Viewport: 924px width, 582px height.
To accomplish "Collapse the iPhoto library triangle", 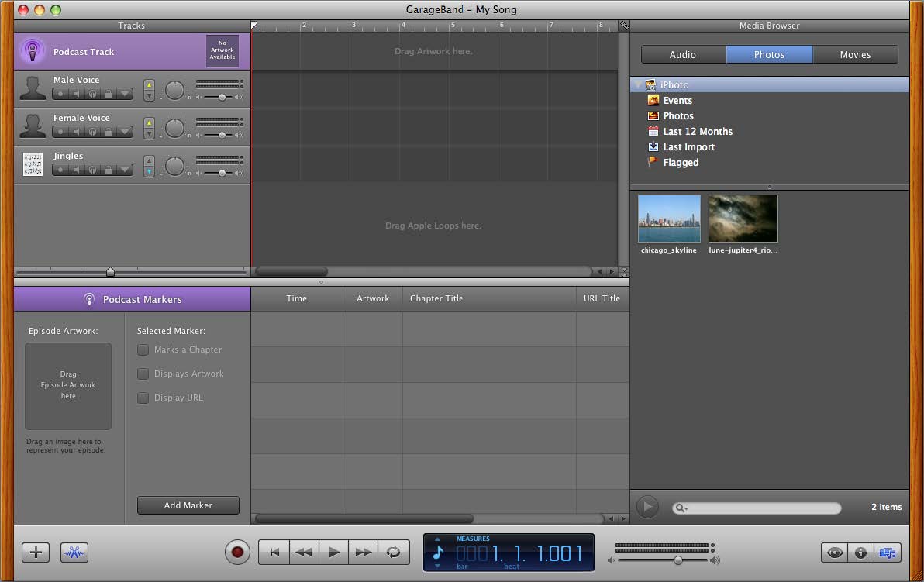I will pos(638,84).
